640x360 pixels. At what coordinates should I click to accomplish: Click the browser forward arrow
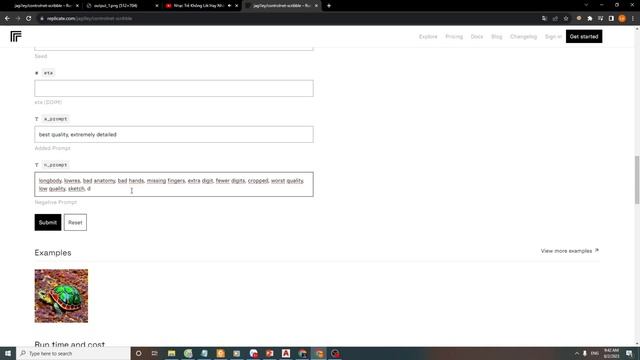[x=18, y=18]
